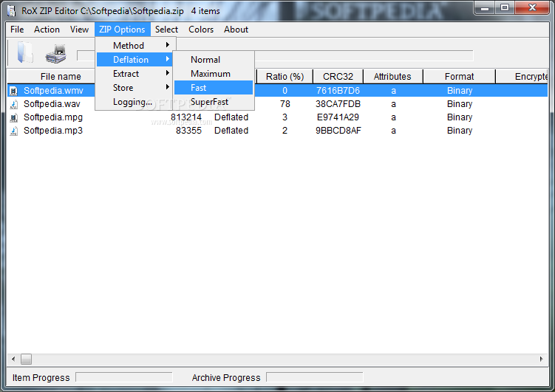
Task: Click size value 813214
Action: tap(186, 117)
